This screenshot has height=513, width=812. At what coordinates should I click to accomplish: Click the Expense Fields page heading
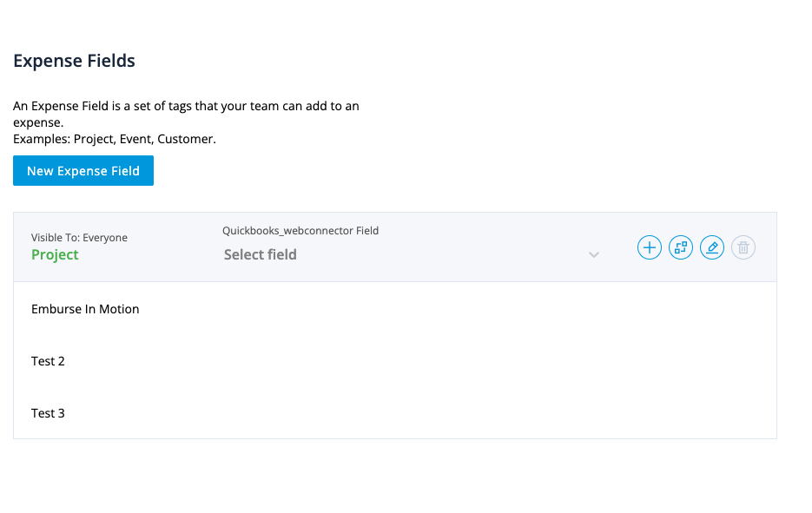(74, 62)
